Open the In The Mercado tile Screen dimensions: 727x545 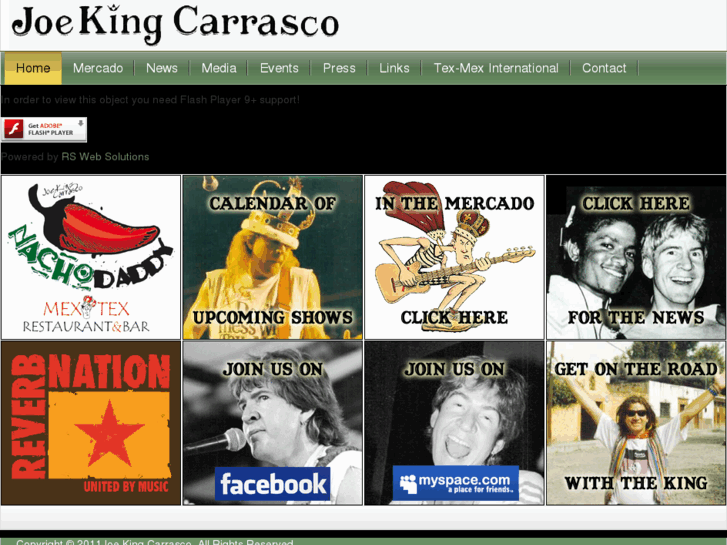(x=454, y=257)
